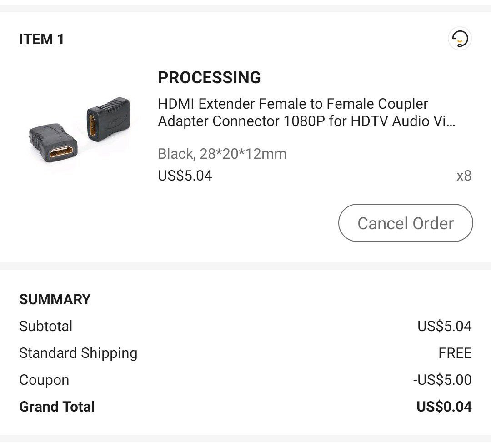Select the PROCESSING order status label
This screenshot has height=448, width=491.
[209, 77]
